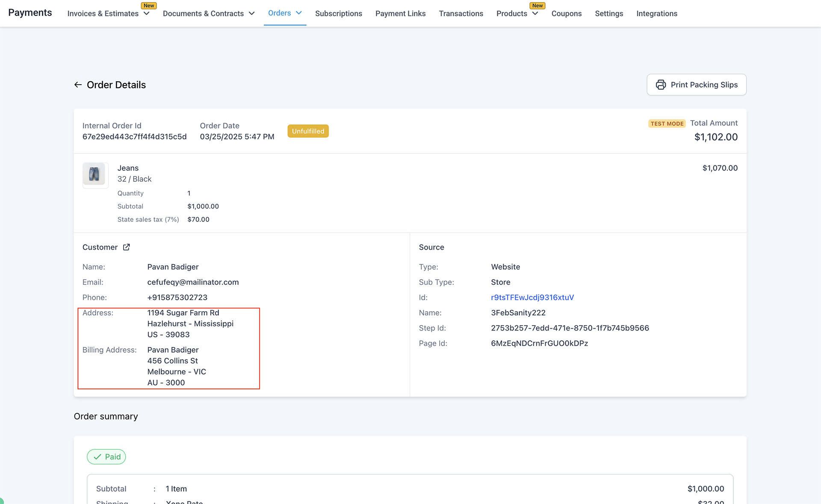Open source Id link r9tsTFEwJcdj9316xtuV
Viewport: 821px width, 504px height.
pyautogui.click(x=532, y=297)
